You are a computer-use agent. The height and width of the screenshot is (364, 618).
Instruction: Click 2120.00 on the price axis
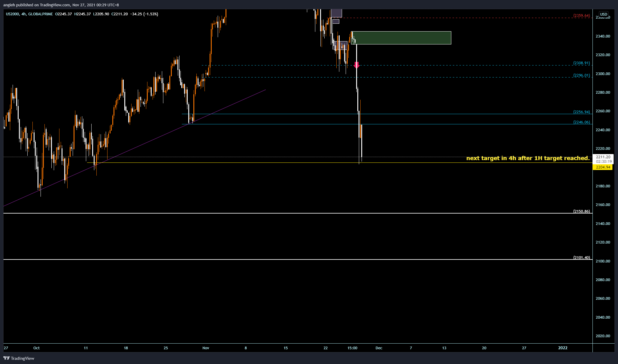[603, 242]
